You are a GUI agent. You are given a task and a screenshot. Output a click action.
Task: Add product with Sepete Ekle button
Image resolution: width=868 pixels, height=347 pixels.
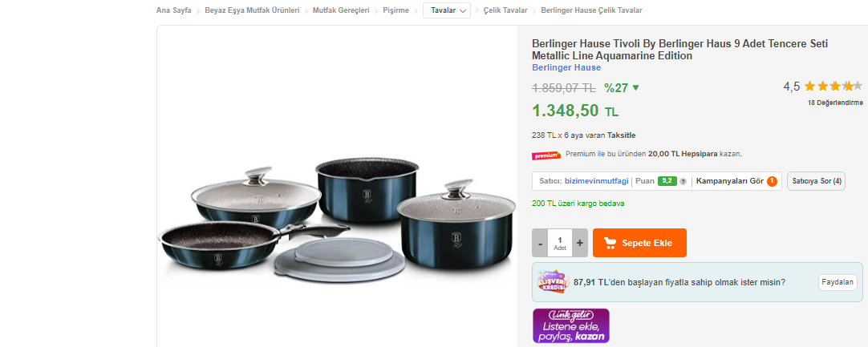639,243
